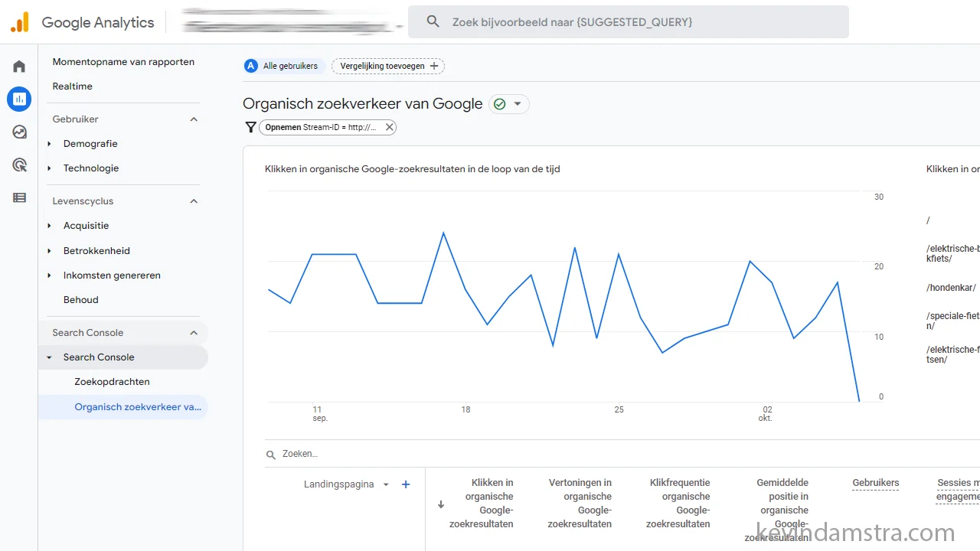This screenshot has height=551, width=980.
Task: Click the filter funnel icon
Action: [250, 127]
